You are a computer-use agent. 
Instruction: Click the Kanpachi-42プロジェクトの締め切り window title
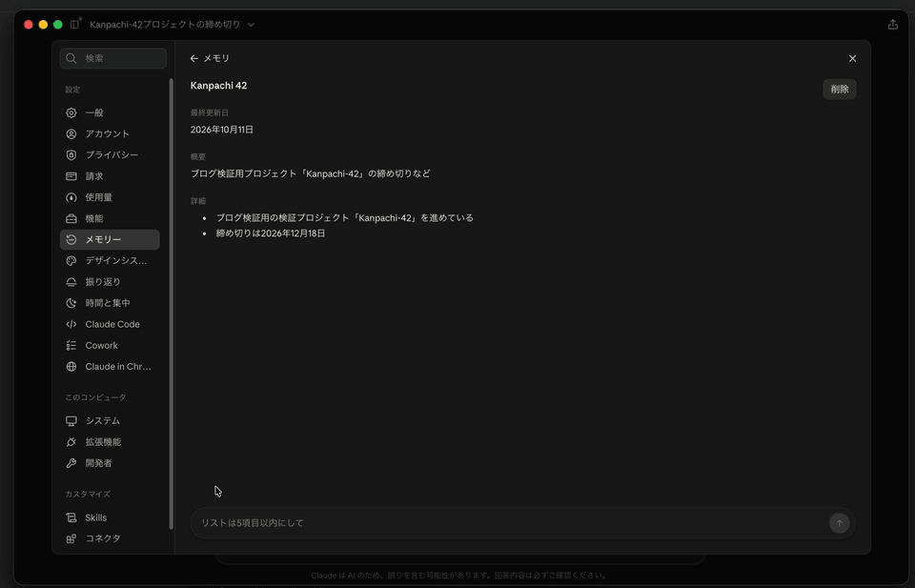coord(165,25)
